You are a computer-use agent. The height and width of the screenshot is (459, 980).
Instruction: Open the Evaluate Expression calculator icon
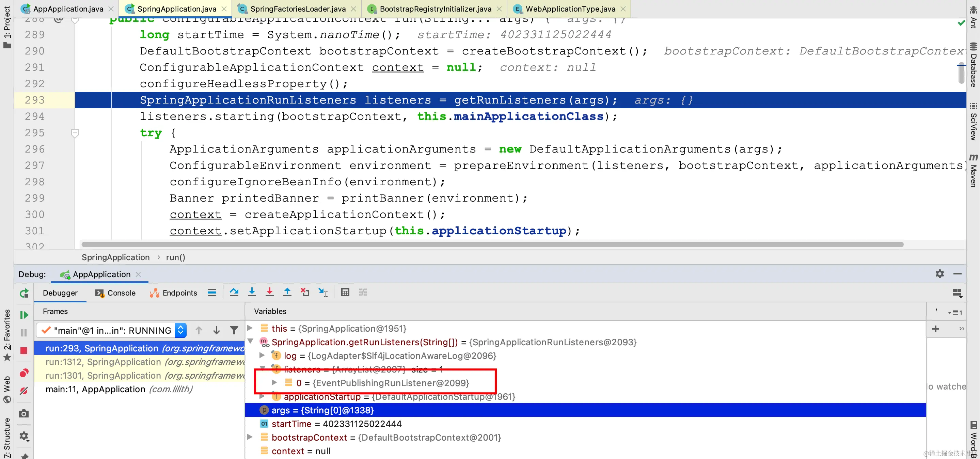[345, 292]
